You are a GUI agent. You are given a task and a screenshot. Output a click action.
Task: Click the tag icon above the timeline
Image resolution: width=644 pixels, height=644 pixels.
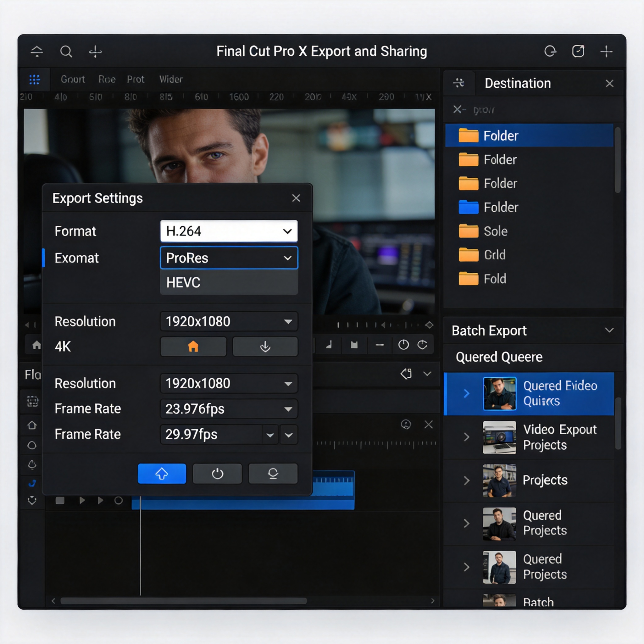(406, 374)
